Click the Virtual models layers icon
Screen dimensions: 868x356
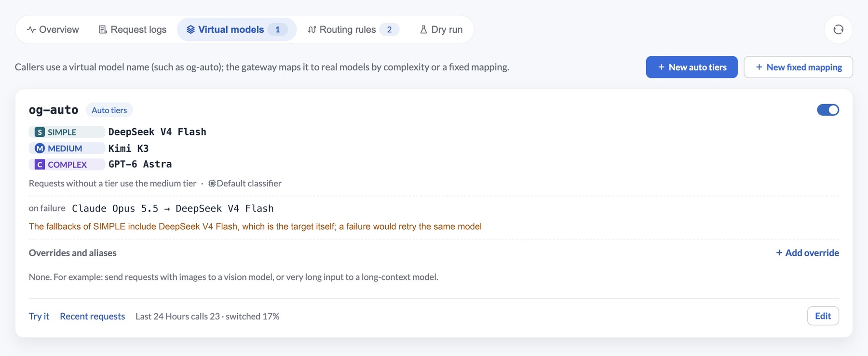pyautogui.click(x=190, y=29)
